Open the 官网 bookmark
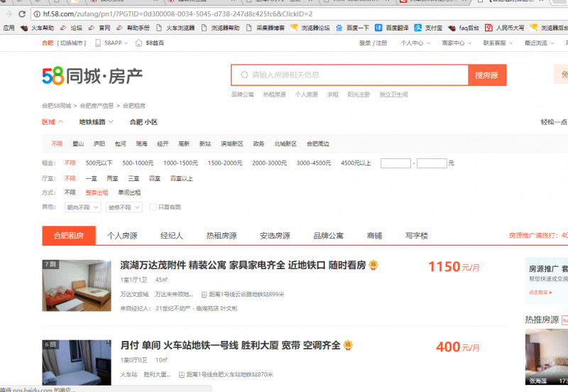 [x=99, y=28]
